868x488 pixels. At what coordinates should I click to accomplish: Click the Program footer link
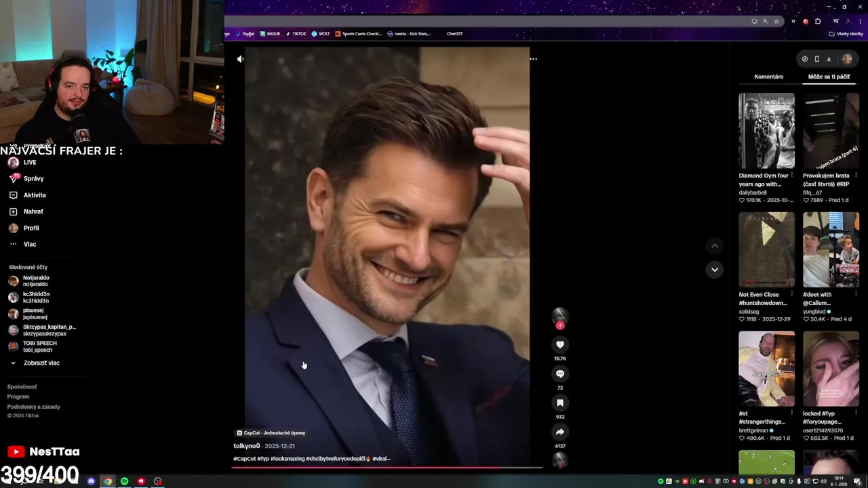18,396
